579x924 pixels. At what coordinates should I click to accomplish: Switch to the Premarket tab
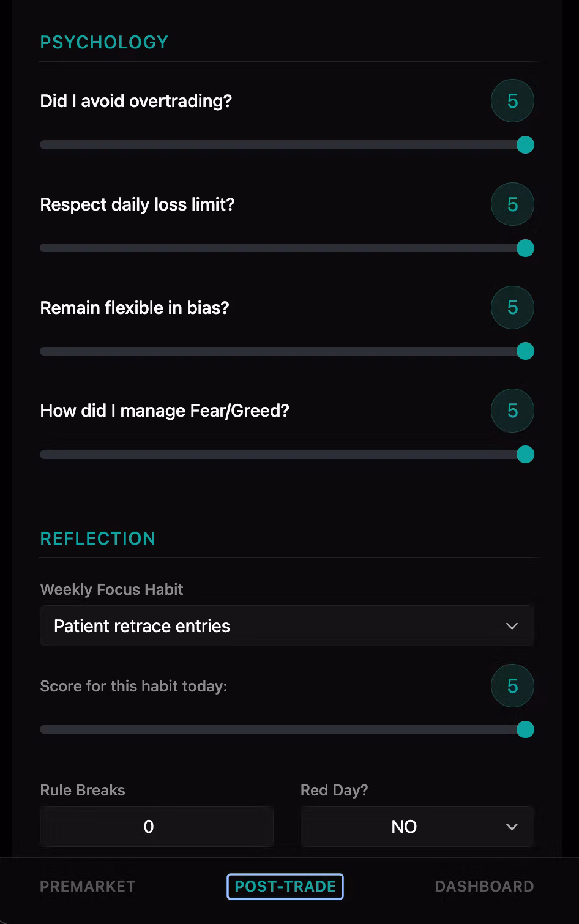[88, 886]
